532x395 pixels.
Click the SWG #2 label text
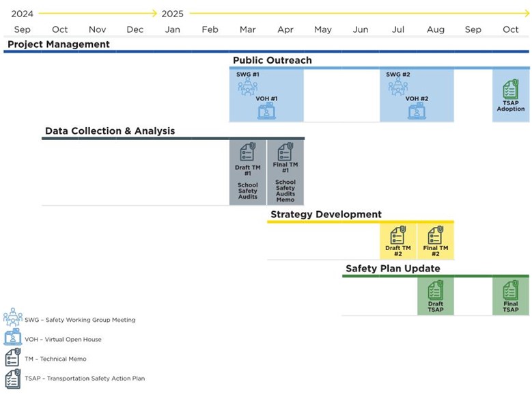click(x=398, y=74)
